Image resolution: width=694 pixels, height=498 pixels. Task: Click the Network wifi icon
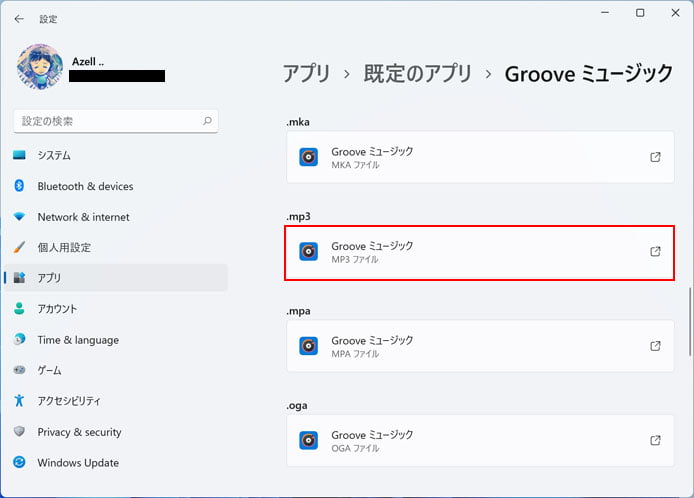[19, 216]
